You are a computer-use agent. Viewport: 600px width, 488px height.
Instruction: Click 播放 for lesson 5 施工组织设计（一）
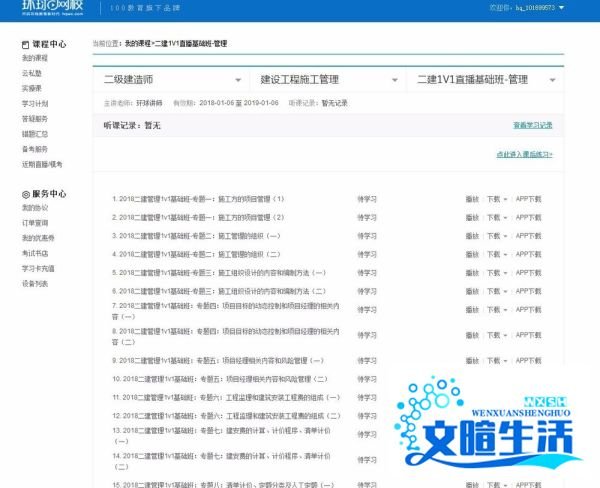click(x=472, y=273)
